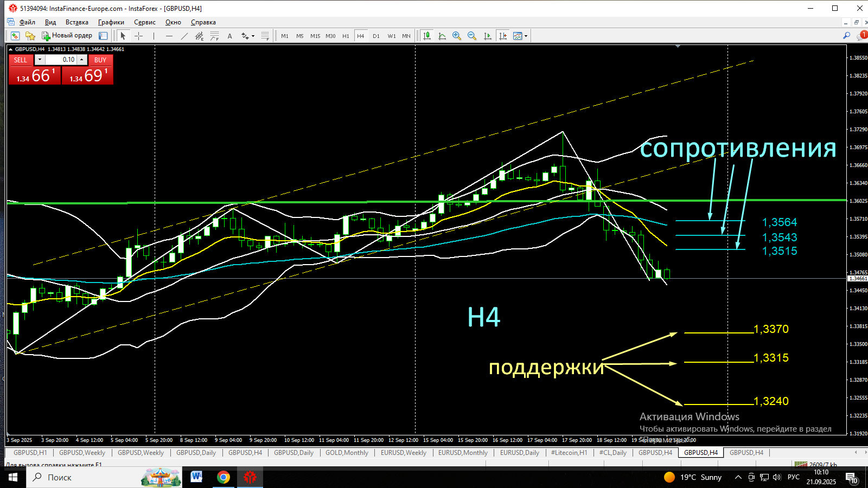Open the Вид menu

50,22
